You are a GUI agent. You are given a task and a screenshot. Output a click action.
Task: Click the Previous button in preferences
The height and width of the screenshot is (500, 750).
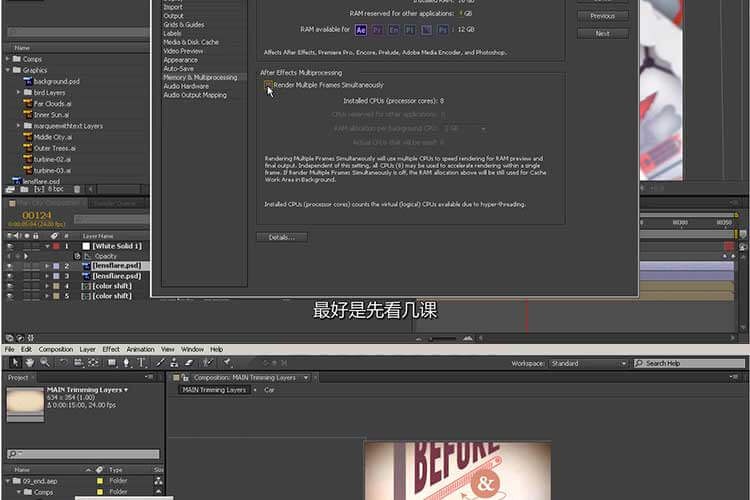pos(603,16)
